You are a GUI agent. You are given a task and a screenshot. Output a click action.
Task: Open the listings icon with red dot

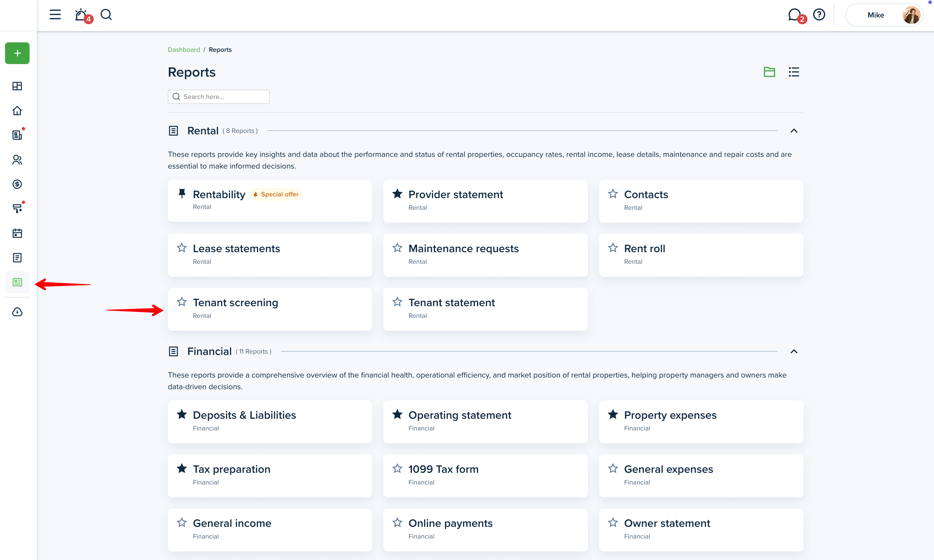tap(17, 135)
